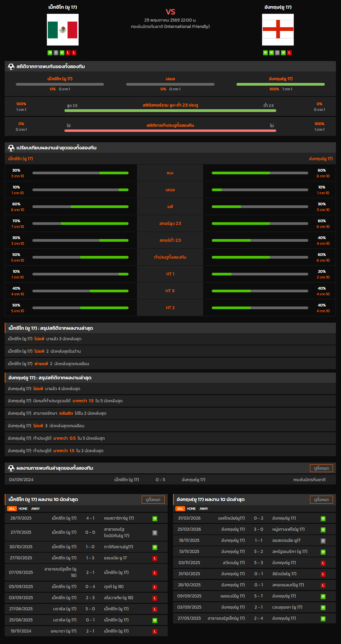This screenshot has height=644, width=341.
Task: Open the 04/09/2024 head-to-head match row
Action: click(x=170, y=479)
